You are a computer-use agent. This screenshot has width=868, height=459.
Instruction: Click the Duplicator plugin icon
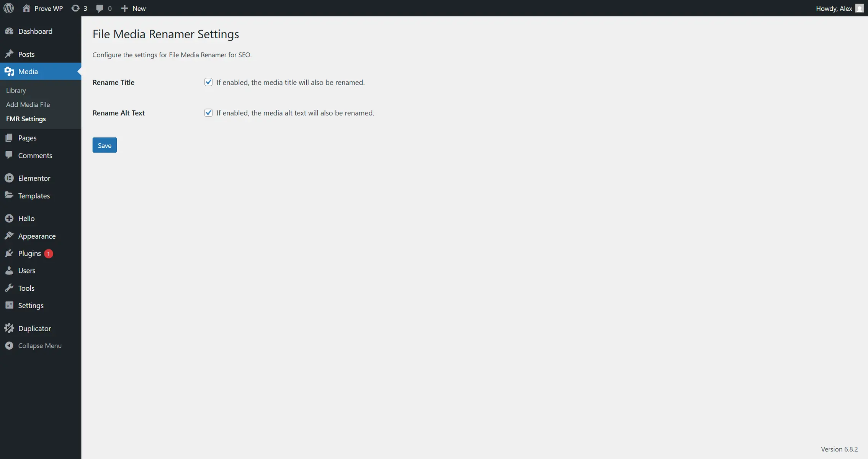(x=9, y=328)
